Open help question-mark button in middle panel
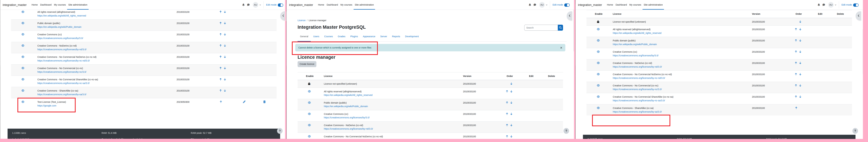Image resolution: width=868 pixels, height=142 pixels. click(566, 131)
